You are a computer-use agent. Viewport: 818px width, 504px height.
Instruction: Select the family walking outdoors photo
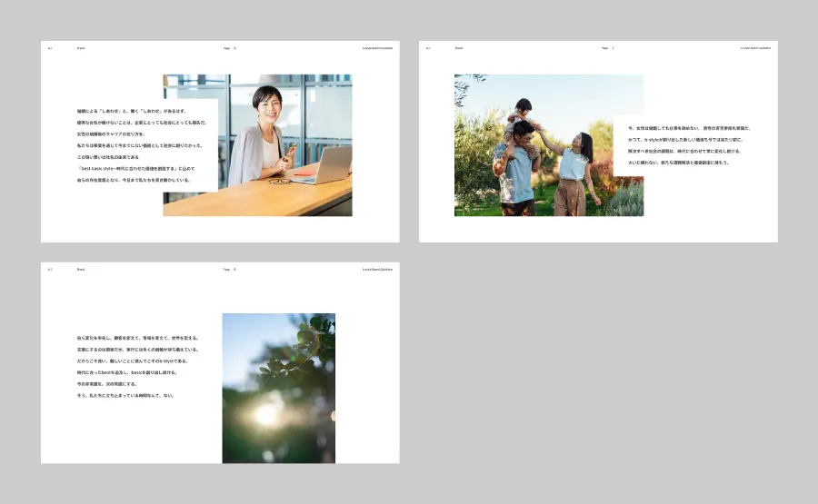coord(549,145)
